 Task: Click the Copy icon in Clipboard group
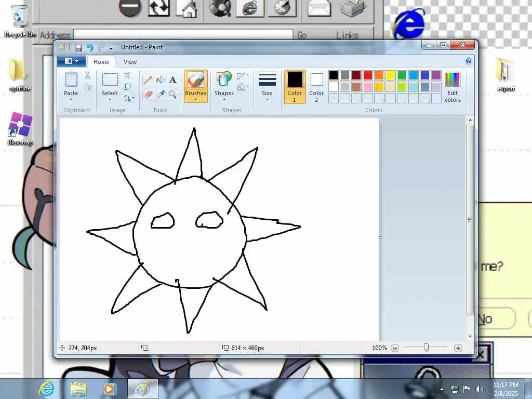pyautogui.click(x=87, y=87)
